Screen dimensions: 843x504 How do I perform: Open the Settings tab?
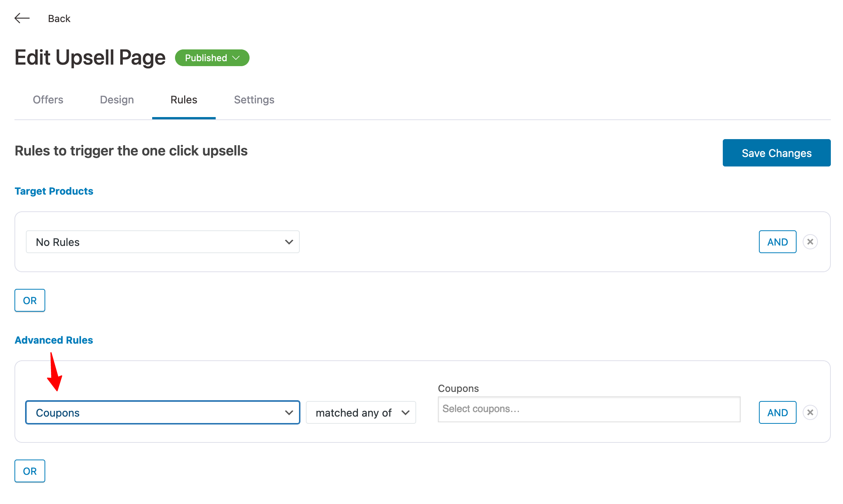pos(254,100)
